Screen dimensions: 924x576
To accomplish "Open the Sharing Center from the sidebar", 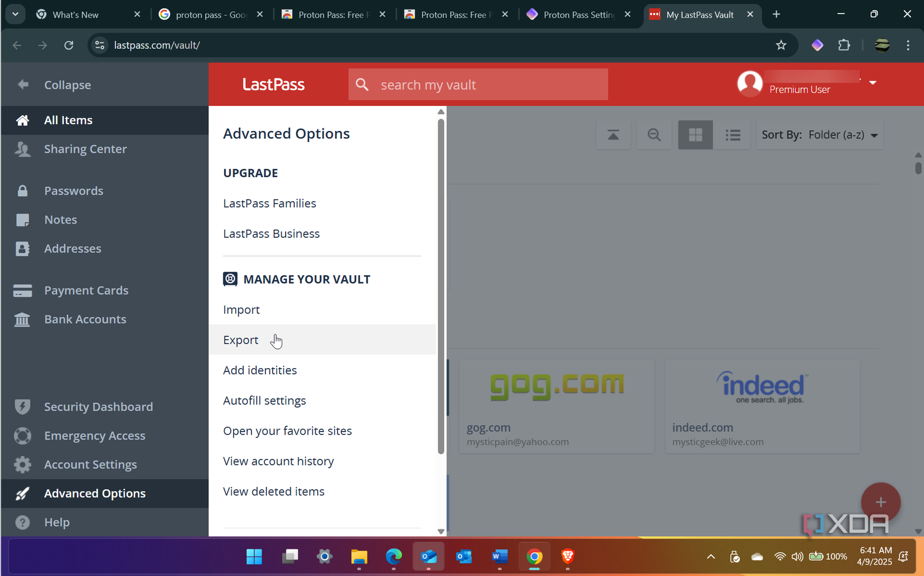I will tap(85, 149).
